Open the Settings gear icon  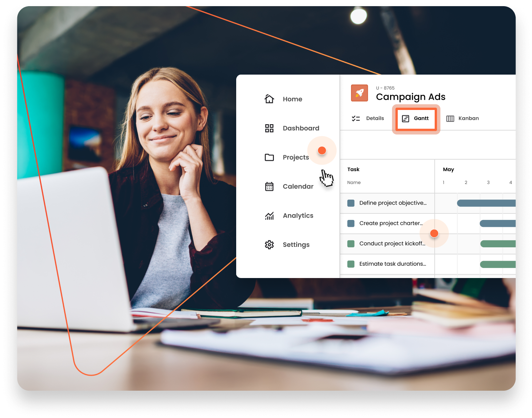269,245
